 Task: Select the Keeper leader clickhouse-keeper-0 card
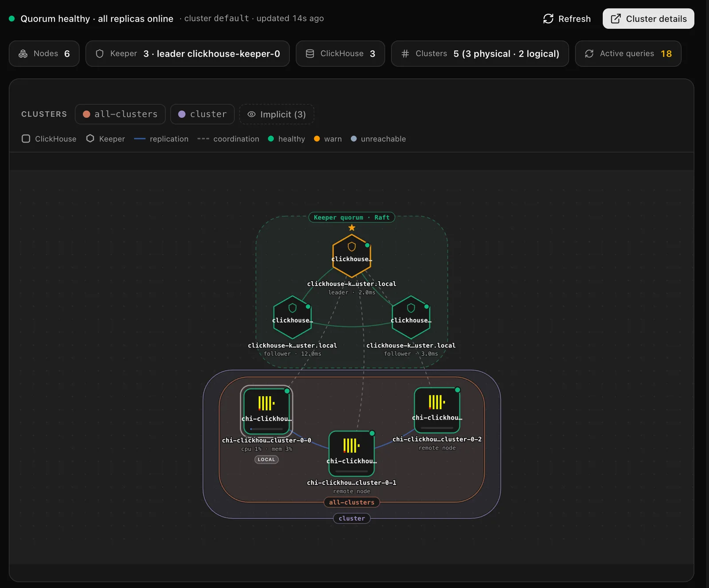point(187,54)
